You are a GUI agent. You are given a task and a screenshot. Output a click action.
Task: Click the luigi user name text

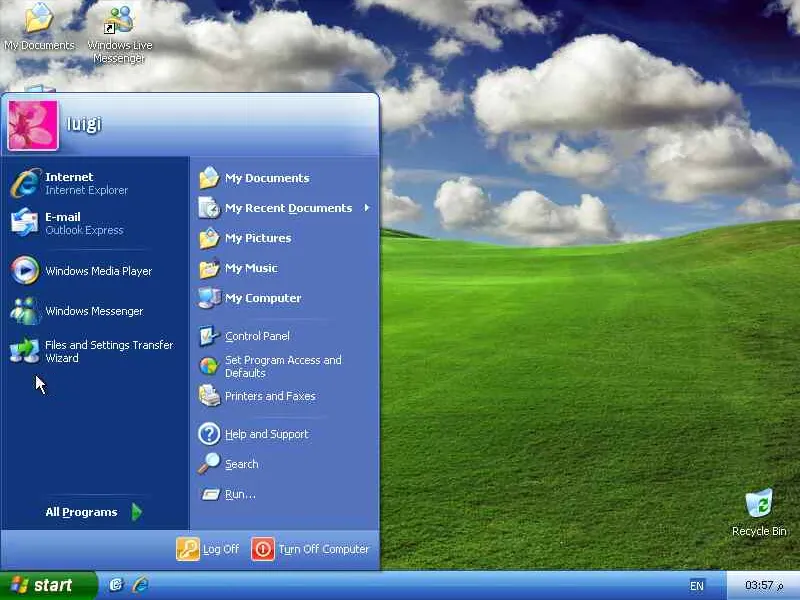click(84, 123)
